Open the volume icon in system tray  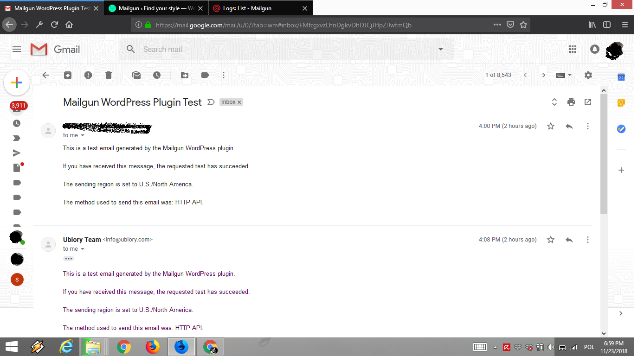[550, 347]
